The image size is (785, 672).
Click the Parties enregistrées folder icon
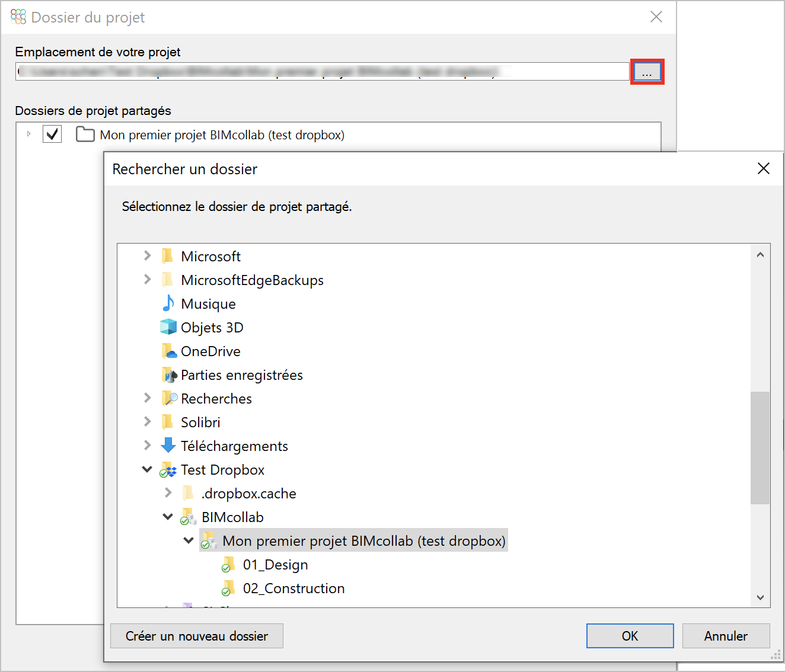[169, 375]
